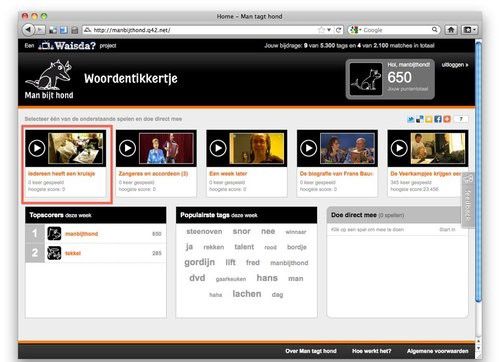The height and width of the screenshot is (362, 500).
Task: Click the orange plus share icon
Action: (x=447, y=119)
